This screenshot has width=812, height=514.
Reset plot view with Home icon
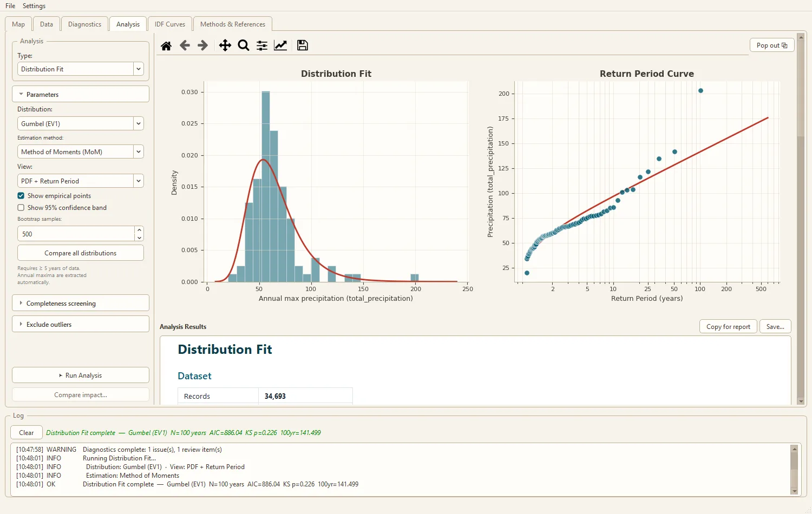(166, 45)
